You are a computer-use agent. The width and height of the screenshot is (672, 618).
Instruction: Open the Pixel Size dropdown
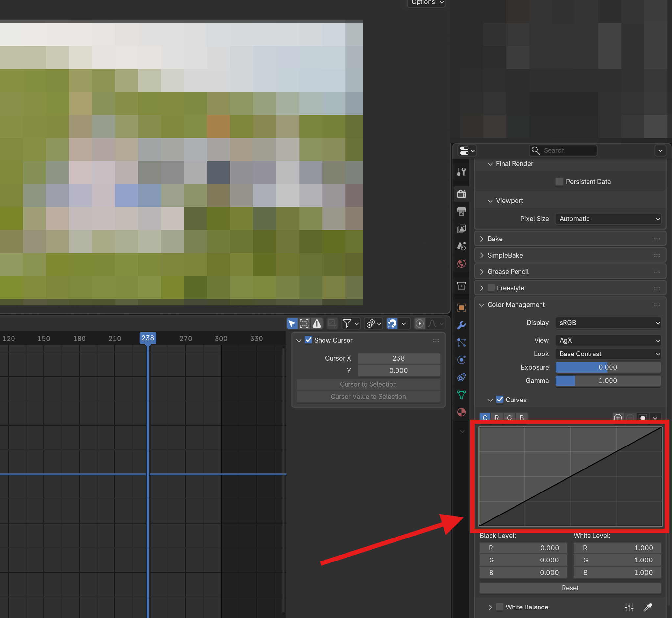click(x=608, y=219)
